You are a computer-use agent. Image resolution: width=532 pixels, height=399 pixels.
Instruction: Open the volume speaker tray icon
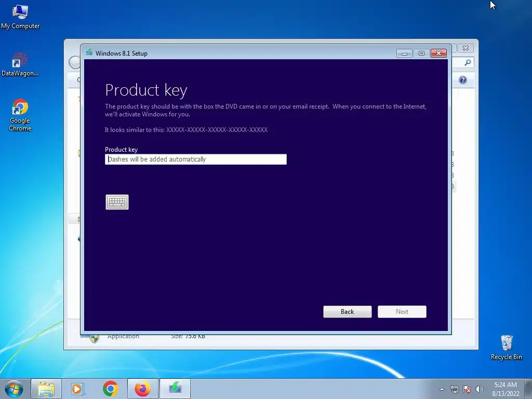point(480,389)
